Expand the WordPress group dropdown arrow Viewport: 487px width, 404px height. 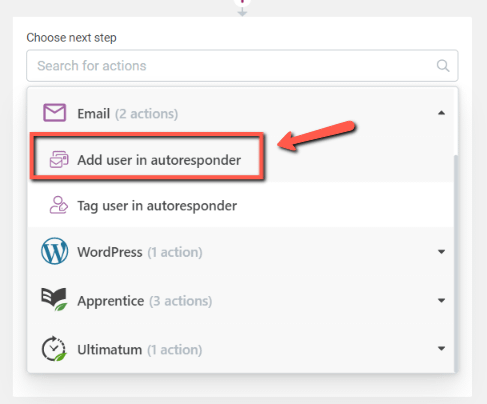[x=441, y=252]
